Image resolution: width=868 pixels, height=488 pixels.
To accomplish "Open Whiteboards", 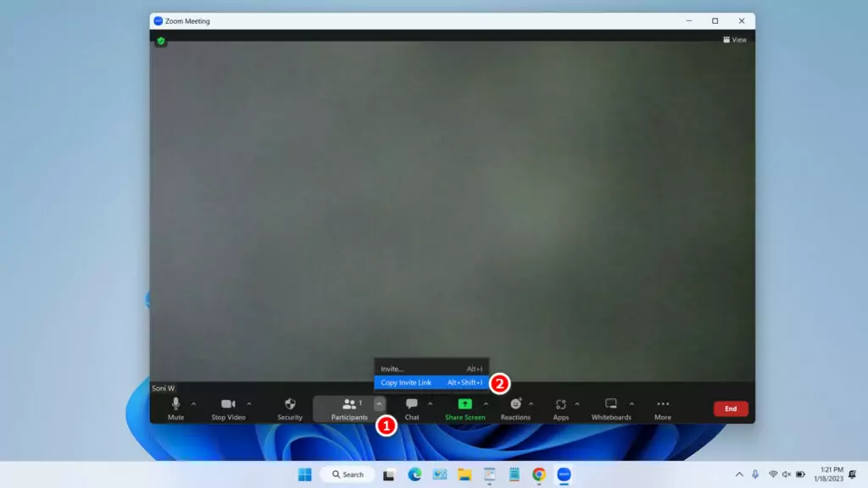I will (x=611, y=409).
